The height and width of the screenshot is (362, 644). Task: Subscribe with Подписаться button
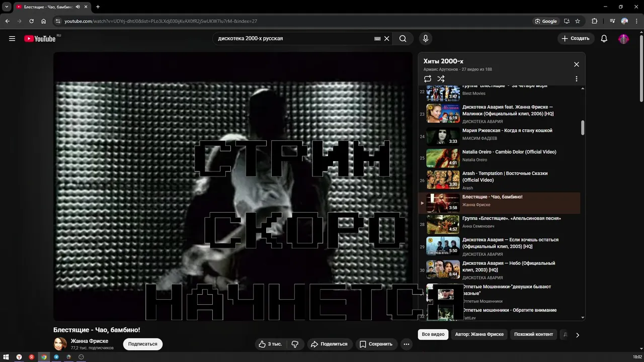[x=142, y=344]
